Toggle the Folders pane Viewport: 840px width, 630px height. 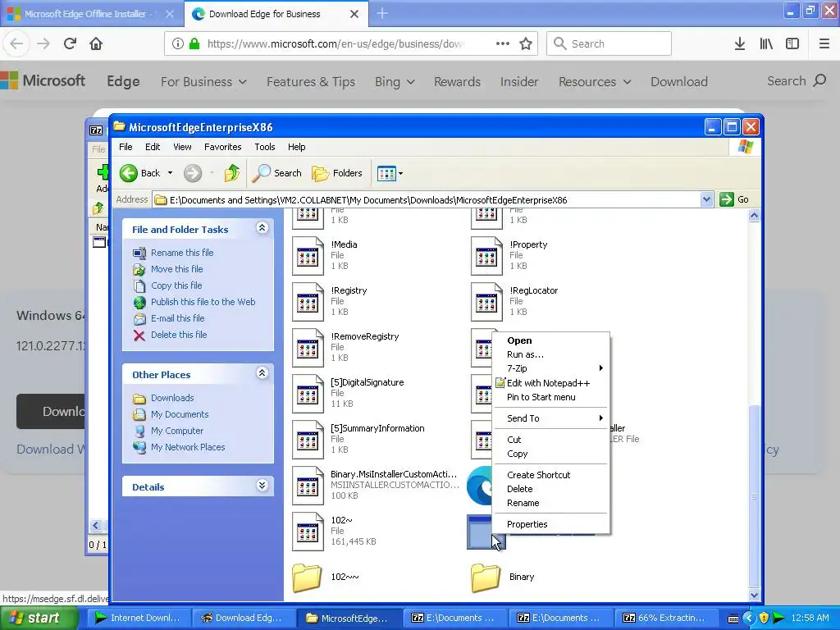337,173
